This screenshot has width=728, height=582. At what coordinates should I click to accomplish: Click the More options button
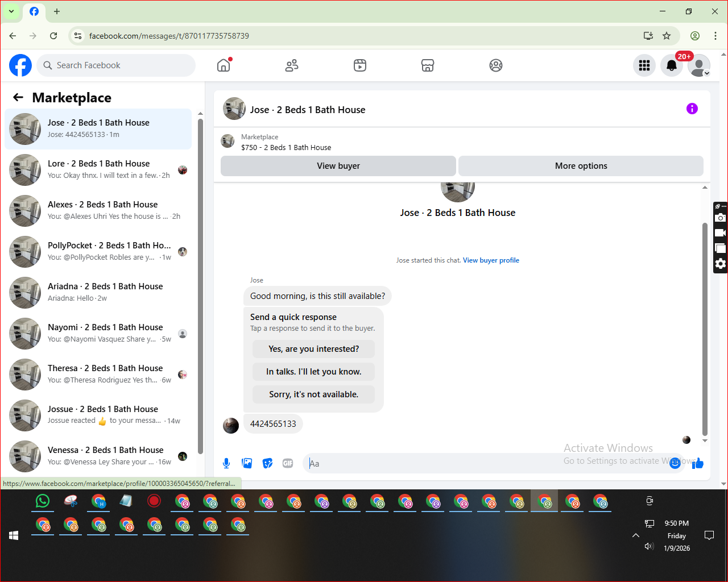coord(581,166)
